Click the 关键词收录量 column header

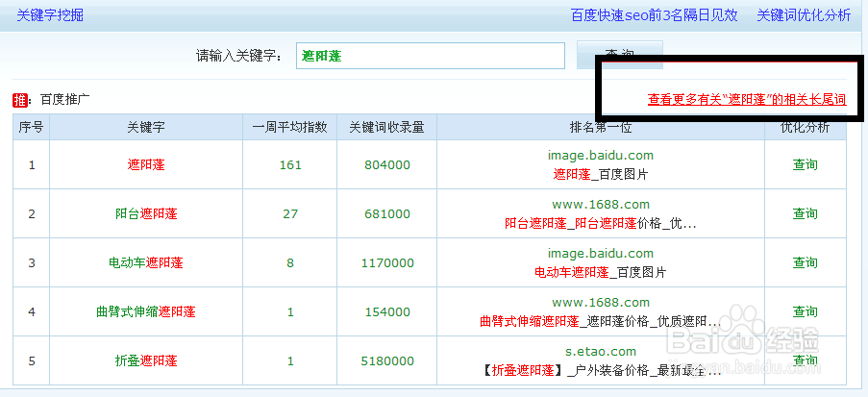coord(387,127)
